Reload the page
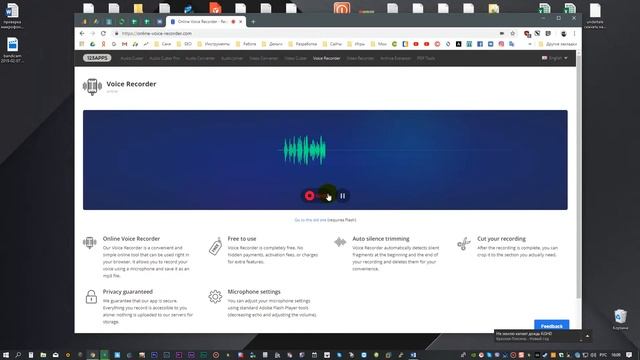640x360 pixels. click(x=103, y=33)
